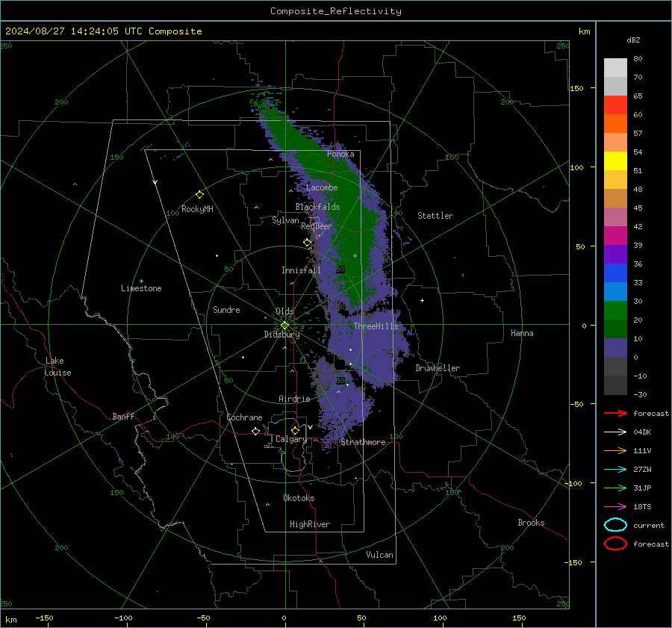Click the Drumheller city label
672x628 pixels.
[x=438, y=368]
